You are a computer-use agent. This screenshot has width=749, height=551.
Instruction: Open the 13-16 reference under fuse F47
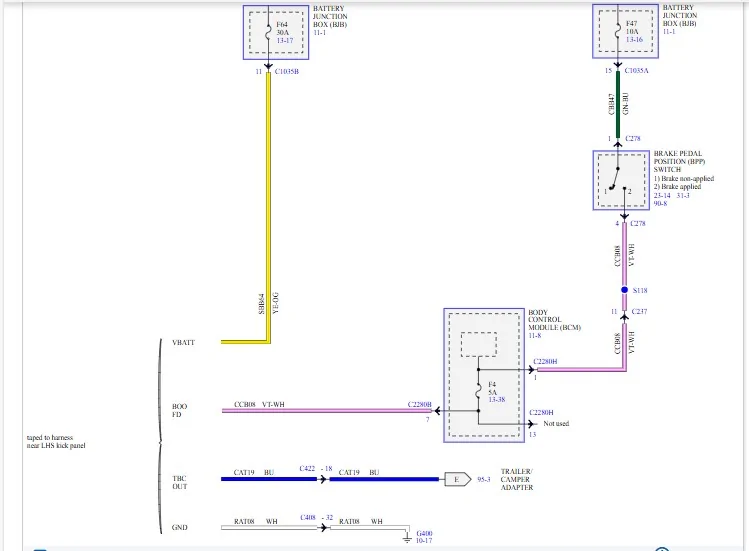pos(634,40)
